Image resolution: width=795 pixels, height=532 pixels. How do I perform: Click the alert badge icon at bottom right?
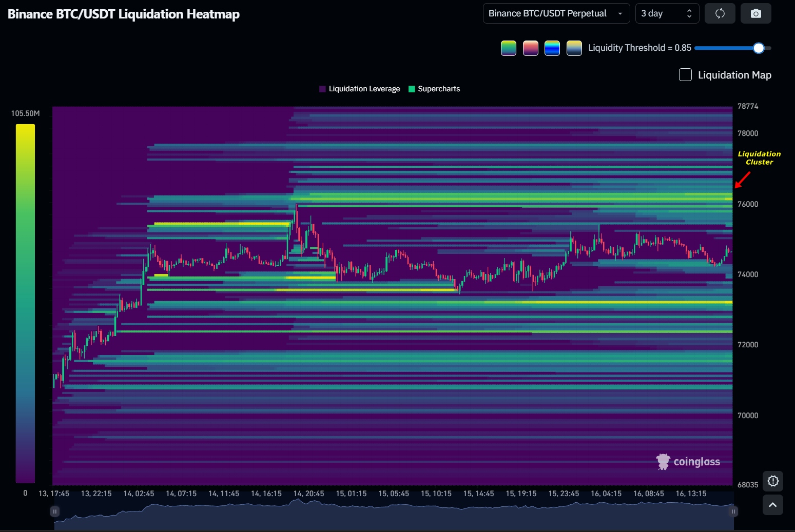(x=772, y=481)
